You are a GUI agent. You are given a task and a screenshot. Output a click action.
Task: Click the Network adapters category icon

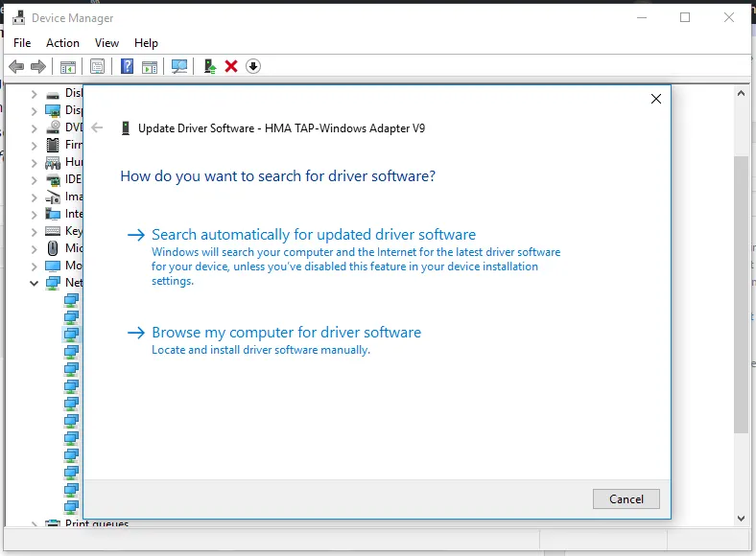pos(53,283)
